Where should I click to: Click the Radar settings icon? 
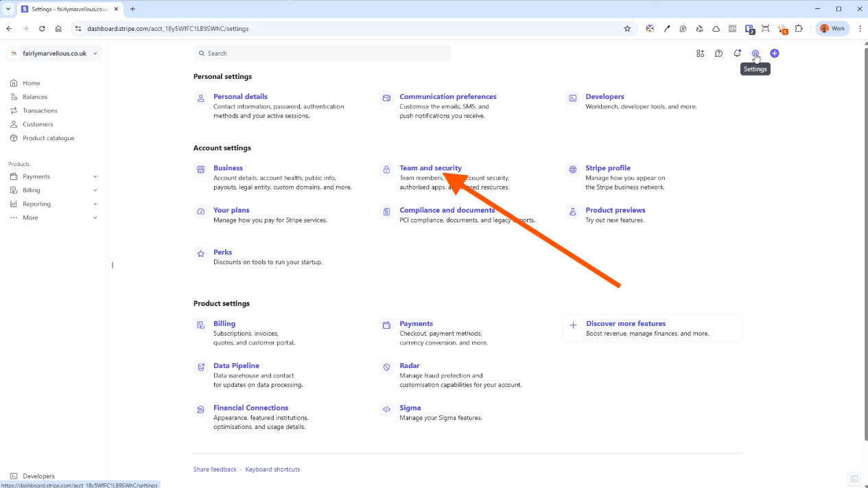(x=387, y=367)
